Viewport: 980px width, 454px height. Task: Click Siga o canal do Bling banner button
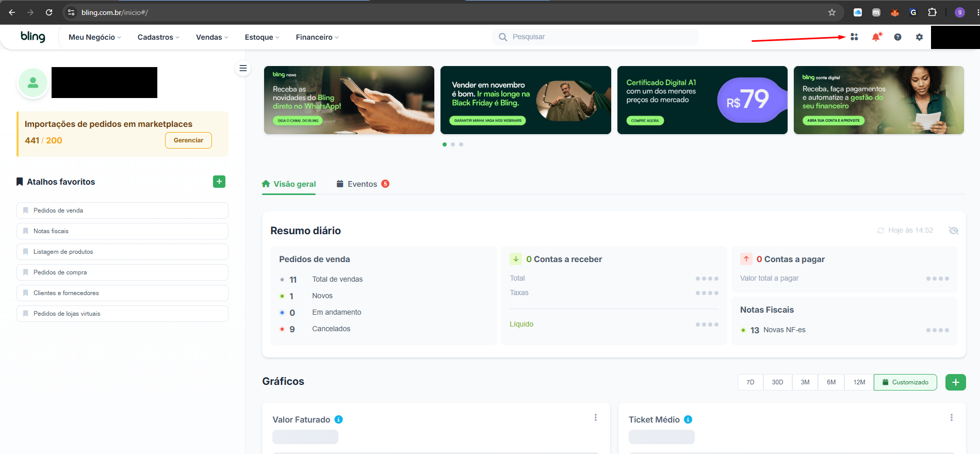tap(298, 121)
